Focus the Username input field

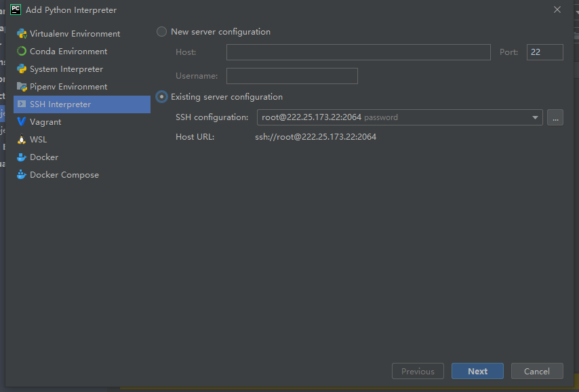[292, 76]
